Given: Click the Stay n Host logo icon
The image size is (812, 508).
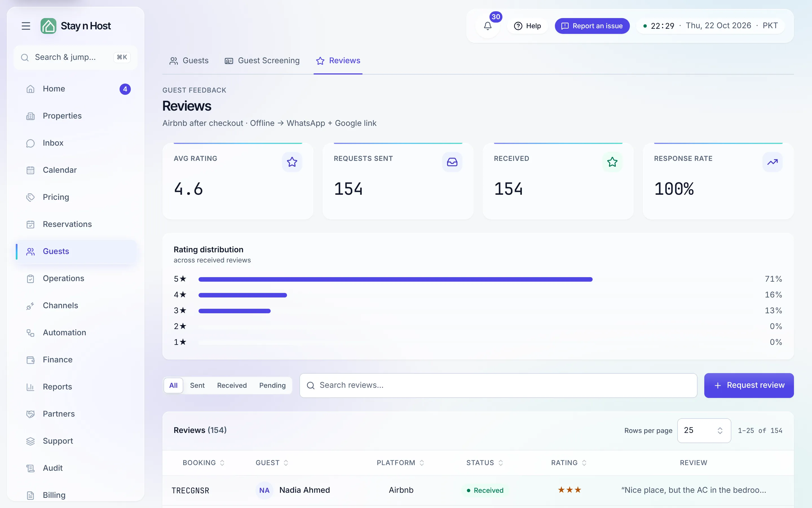Looking at the screenshot, I should coord(48,26).
